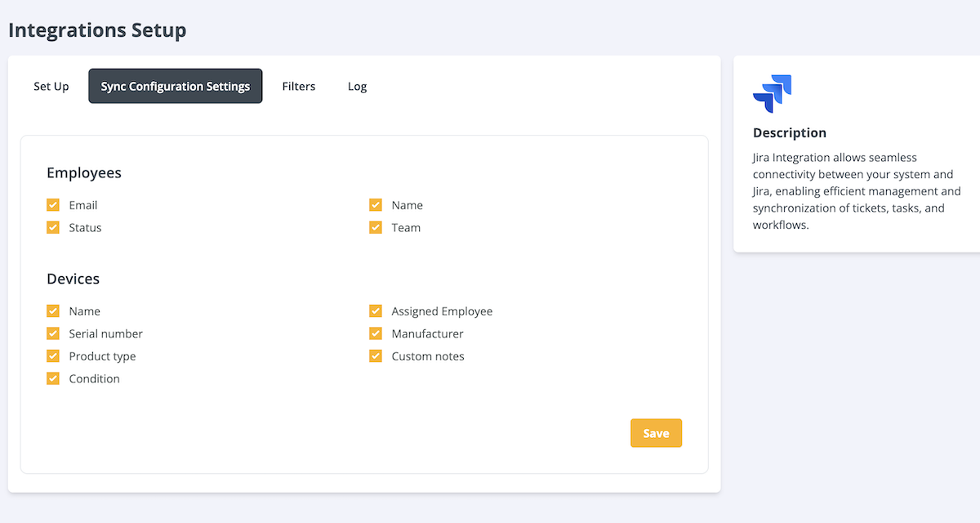The image size is (980, 523).
Task: Uncheck the Email checkbox under Employees
Action: (53, 205)
